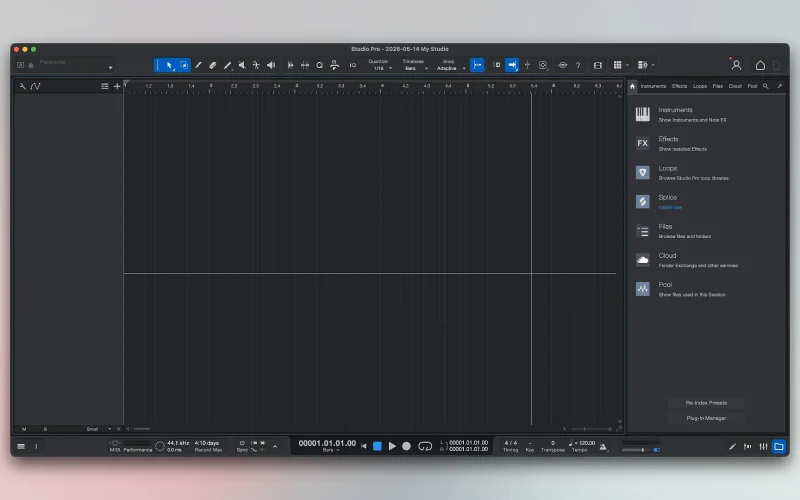The width and height of the screenshot is (800, 500).
Task: Detach the browser with arrow icon
Action: point(780,86)
